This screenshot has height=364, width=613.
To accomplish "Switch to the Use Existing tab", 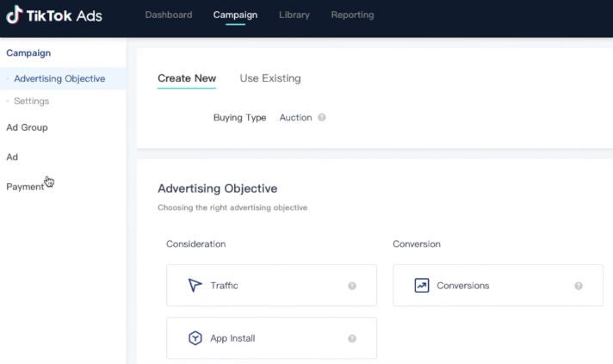I will click(x=270, y=78).
